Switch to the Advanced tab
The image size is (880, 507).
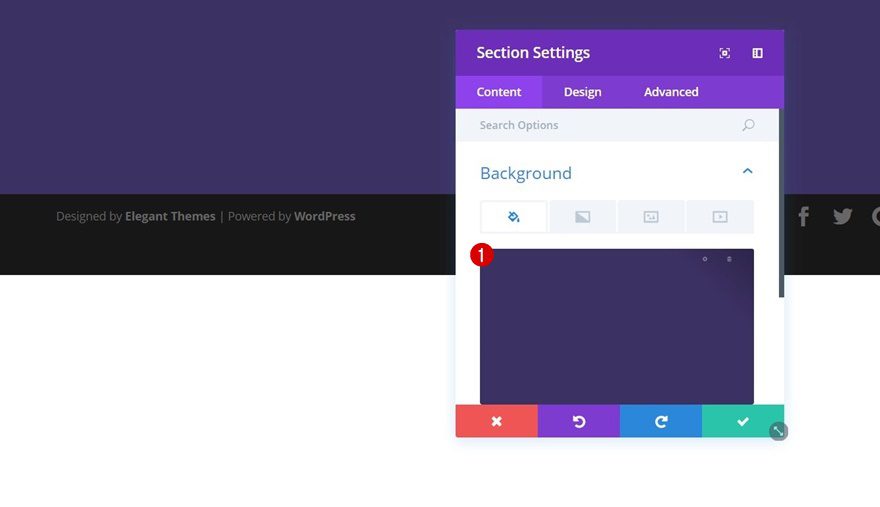coord(671,92)
